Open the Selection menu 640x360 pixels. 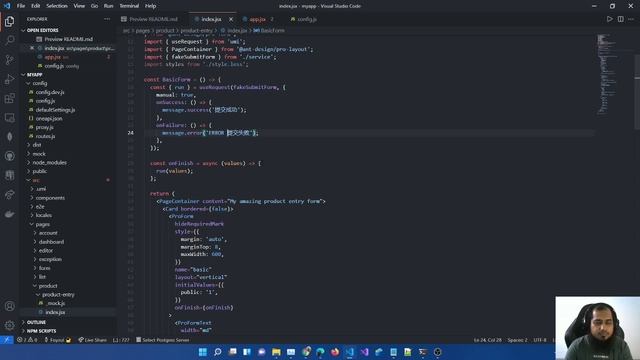coord(57,6)
